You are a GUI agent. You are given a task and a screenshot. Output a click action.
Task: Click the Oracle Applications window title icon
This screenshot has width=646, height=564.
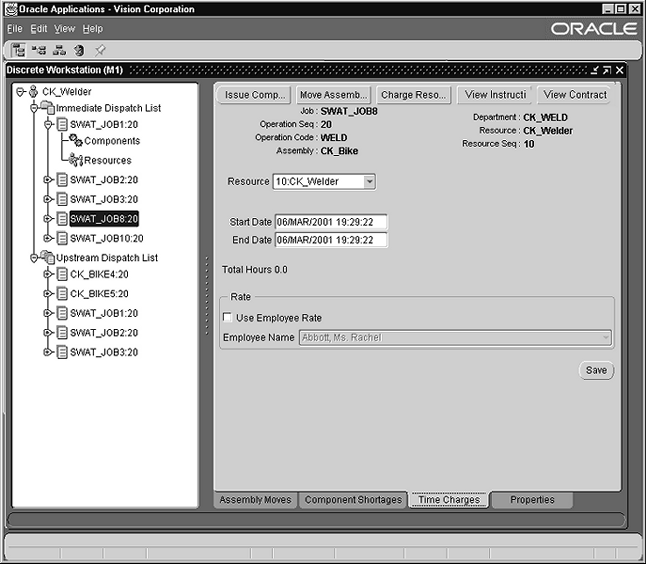click(11, 9)
